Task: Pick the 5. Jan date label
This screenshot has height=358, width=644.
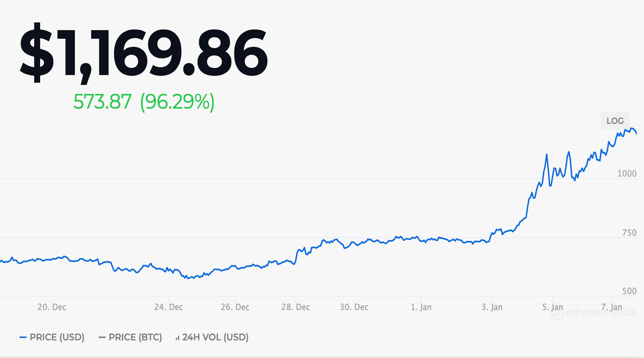Action: point(552,307)
